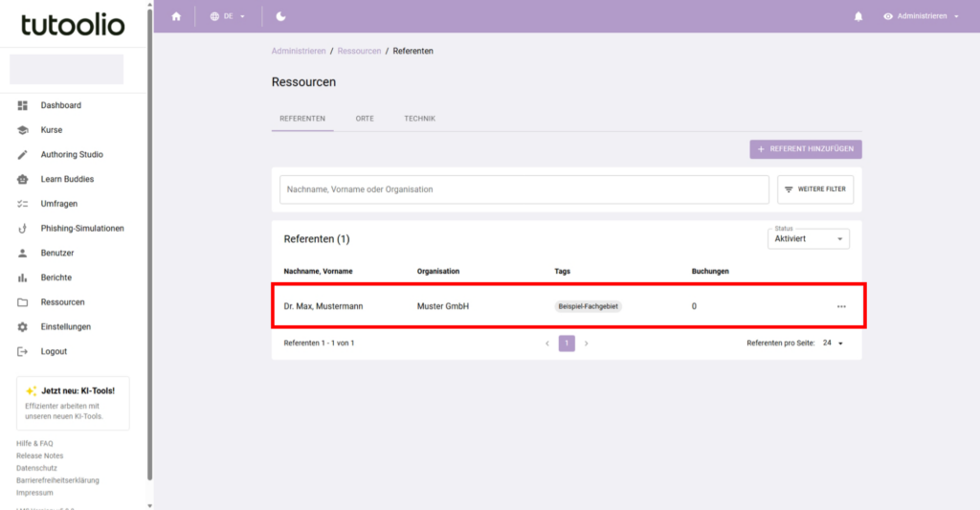This screenshot has width=980, height=510.
Task: Open the Release Notes link
Action: pos(39,455)
